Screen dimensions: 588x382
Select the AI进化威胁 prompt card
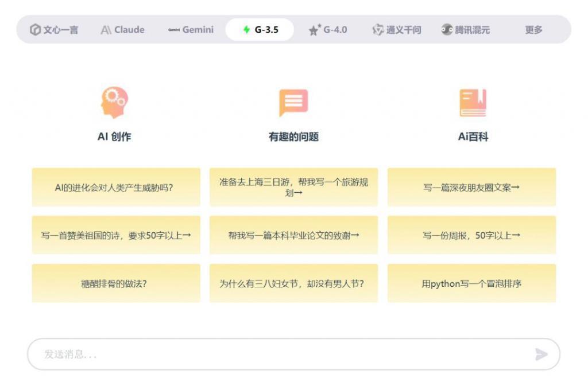(115, 188)
